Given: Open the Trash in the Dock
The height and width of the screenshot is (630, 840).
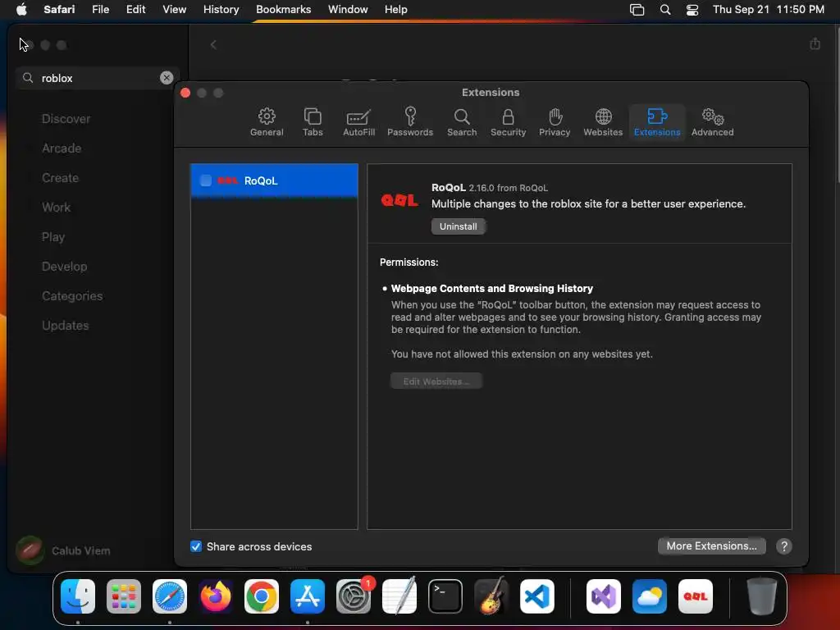Looking at the screenshot, I should coord(761,596).
